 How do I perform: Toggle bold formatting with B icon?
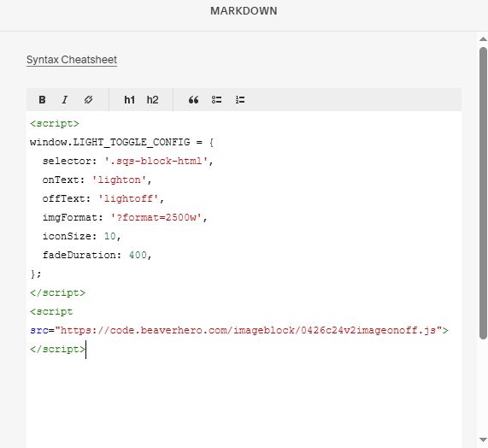coord(42,100)
